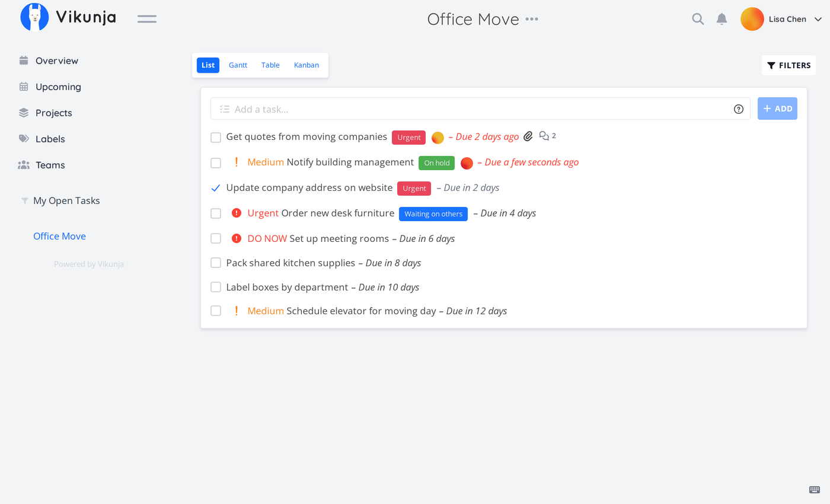This screenshot has height=504, width=830.
Task: Expand Lisa Chen user menu
Action: pos(818,19)
